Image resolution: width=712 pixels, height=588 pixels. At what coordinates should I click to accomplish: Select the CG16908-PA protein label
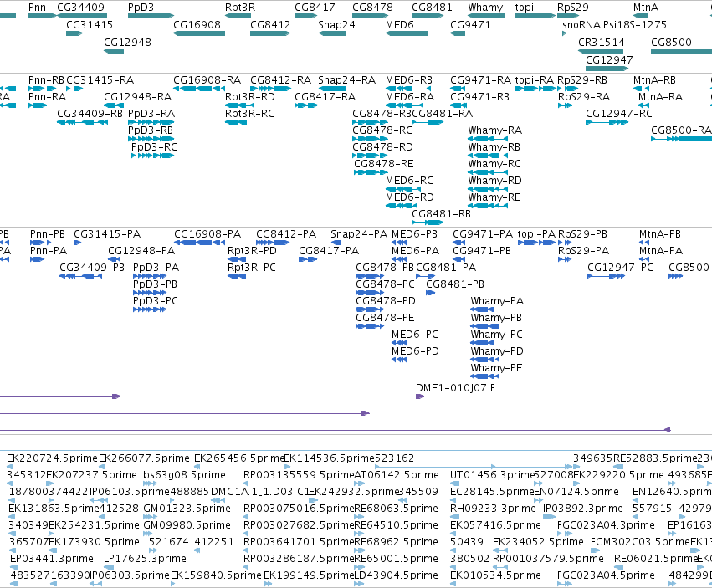tap(207, 234)
